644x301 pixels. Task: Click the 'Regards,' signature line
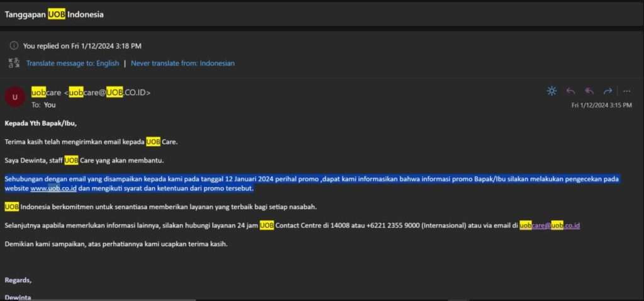click(18, 280)
